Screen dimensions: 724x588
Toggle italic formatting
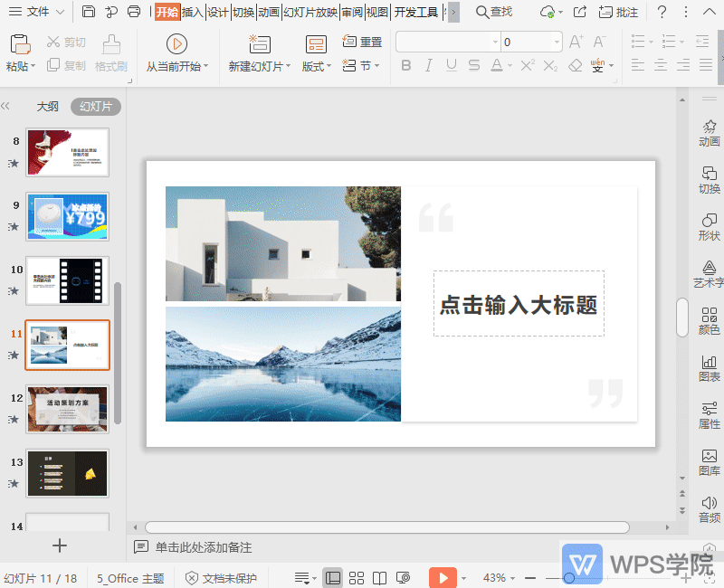[429, 66]
